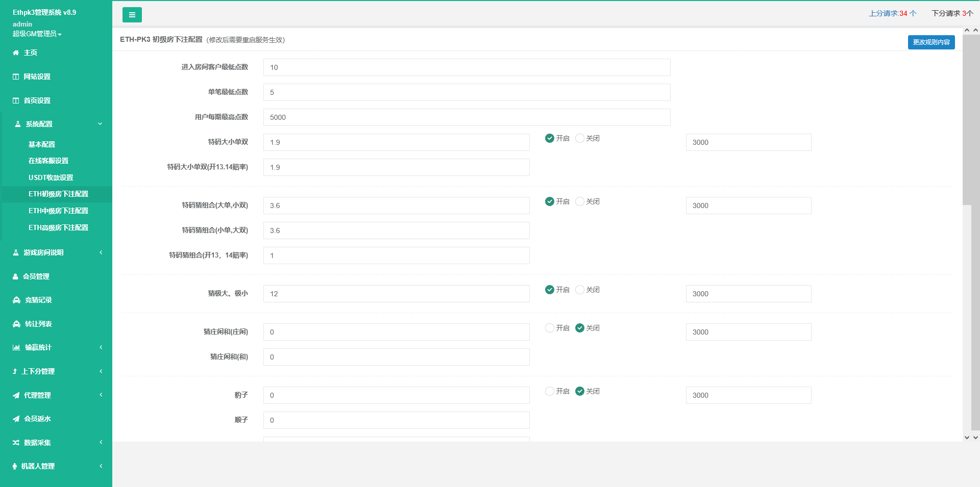
Task: Open ETH中级房下注配置 submenu item
Action: [58, 211]
